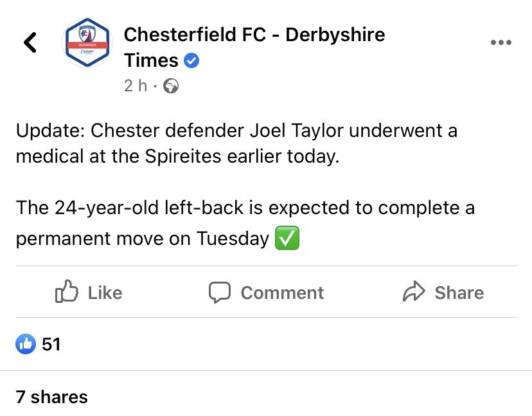
Task: Tap the public globe privacy icon
Action: click(171, 86)
